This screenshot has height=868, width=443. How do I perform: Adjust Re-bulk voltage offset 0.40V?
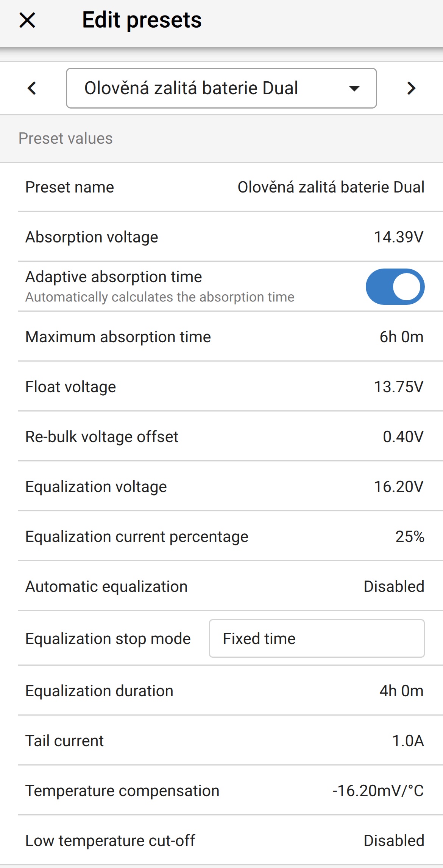(403, 437)
